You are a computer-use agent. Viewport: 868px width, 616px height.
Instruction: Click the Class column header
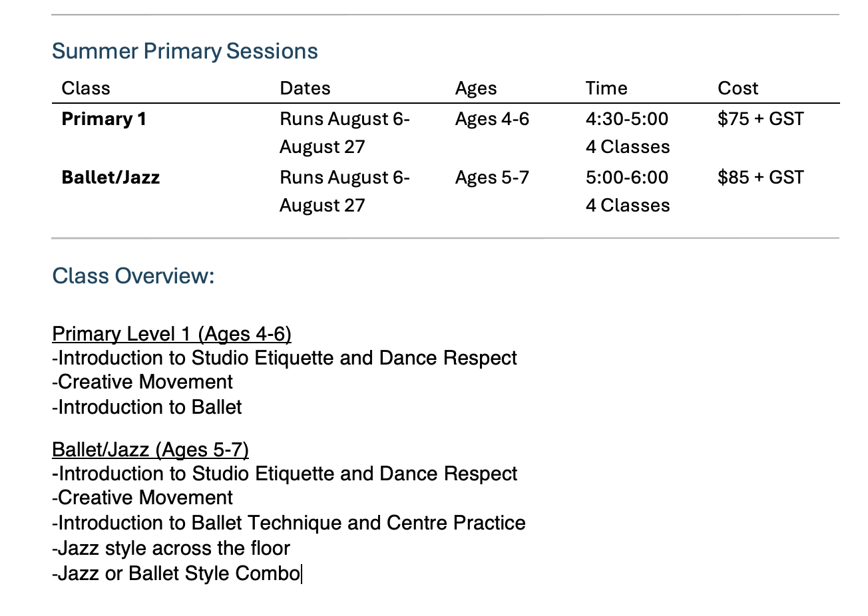[86, 88]
